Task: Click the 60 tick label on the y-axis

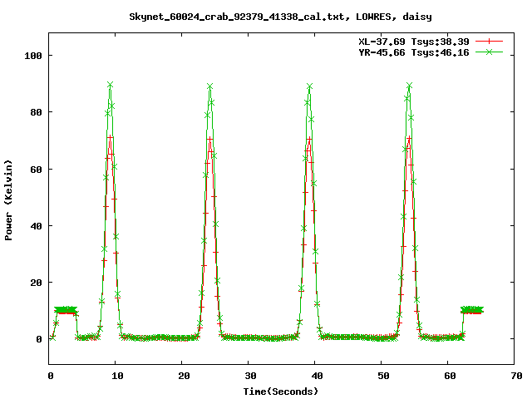Action: (x=35, y=170)
